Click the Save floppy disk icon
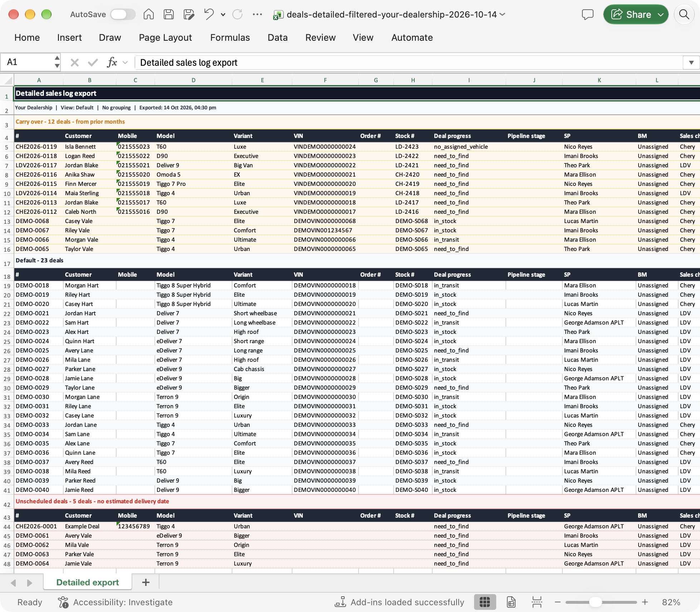 pos(169,14)
